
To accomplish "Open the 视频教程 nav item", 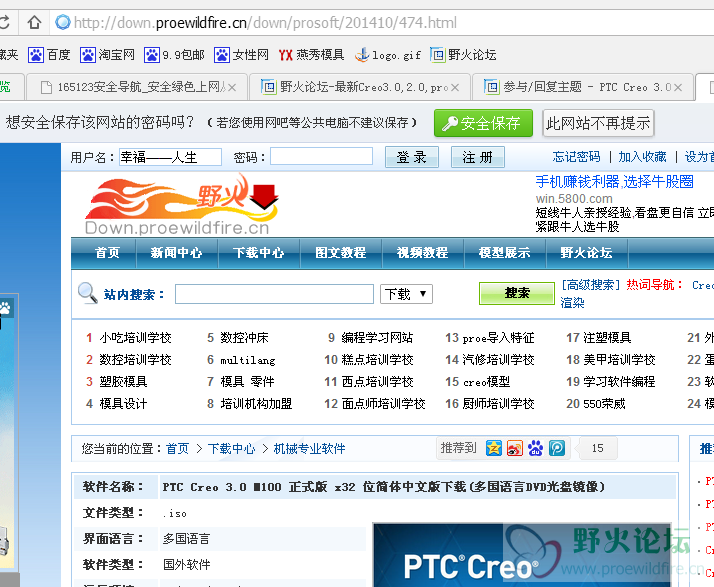I will tap(423, 253).
